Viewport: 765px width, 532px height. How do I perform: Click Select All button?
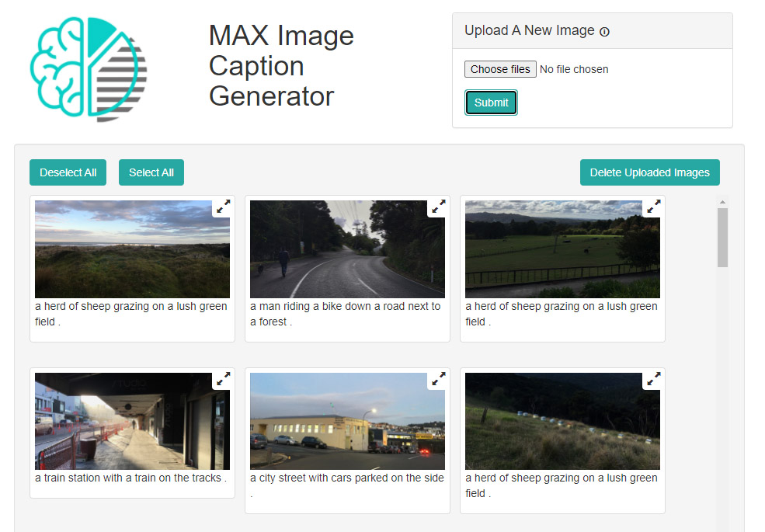point(151,172)
